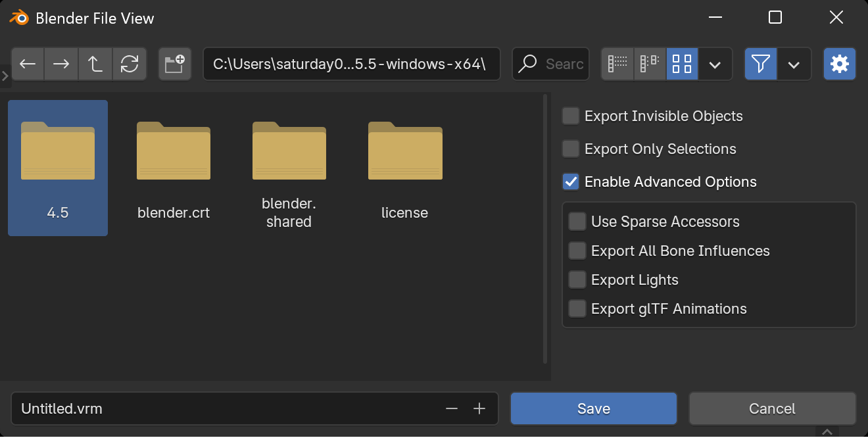868x442 pixels.
Task: Switch to horizontal list display mode
Action: click(x=650, y=64)
